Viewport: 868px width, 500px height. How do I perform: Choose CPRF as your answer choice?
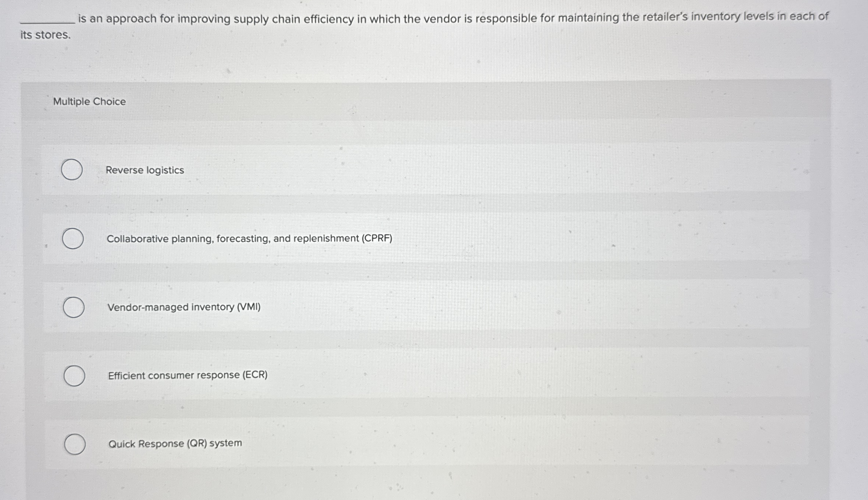(x=72, y=239)
